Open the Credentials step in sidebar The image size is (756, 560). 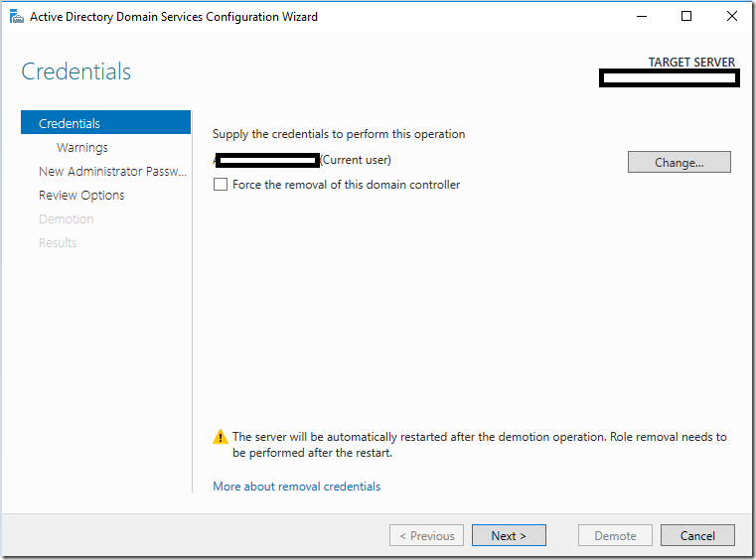coord(105,122)
